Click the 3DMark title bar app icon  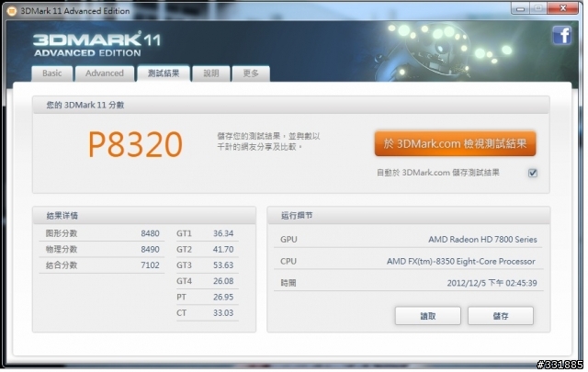[12, 11]
